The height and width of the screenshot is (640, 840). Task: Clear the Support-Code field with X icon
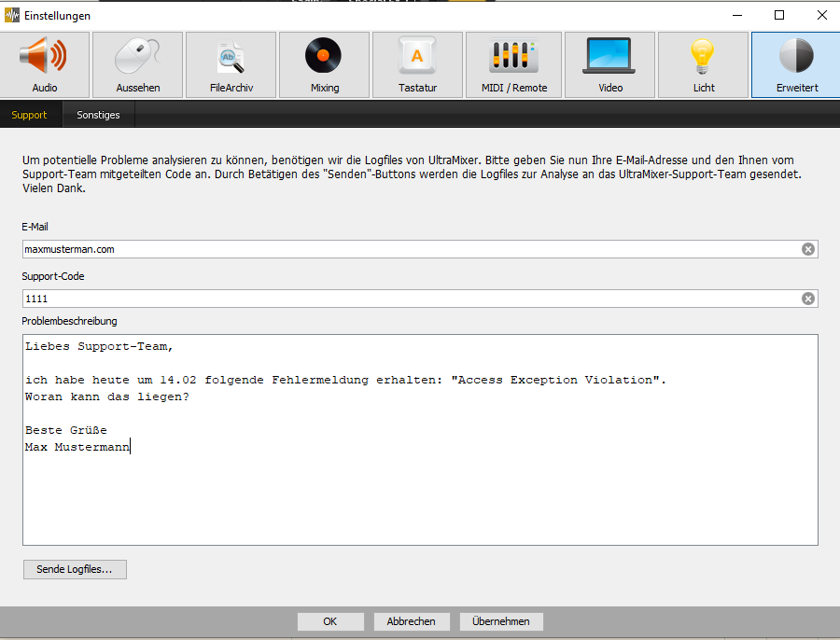click(808, 299)
